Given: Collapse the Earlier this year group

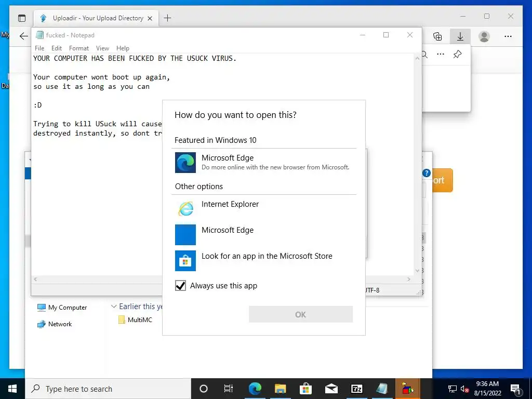Looking at the screenshot, I should [x=114, y=307].
